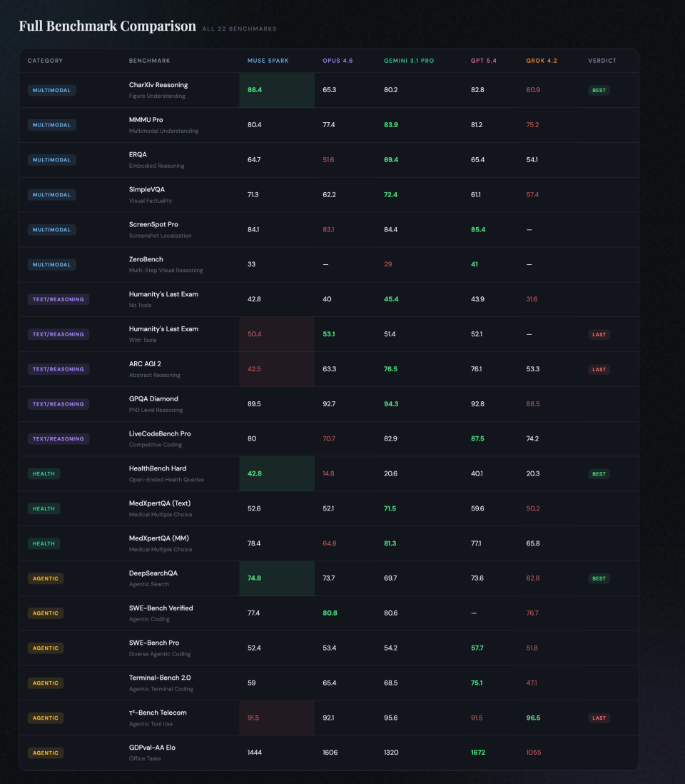Click the AGENTIC badge beside DeepSearchQA
The image size is (685, 784).
pyautogui.click(x=46, y=578)
